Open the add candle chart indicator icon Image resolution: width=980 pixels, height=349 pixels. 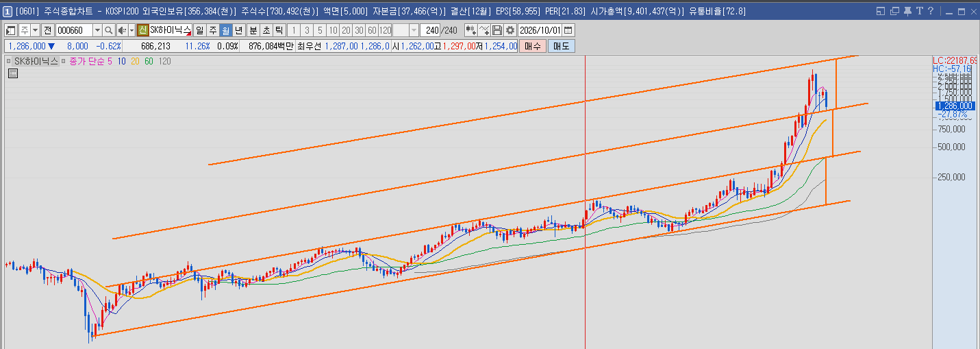[x=470, y=30]
